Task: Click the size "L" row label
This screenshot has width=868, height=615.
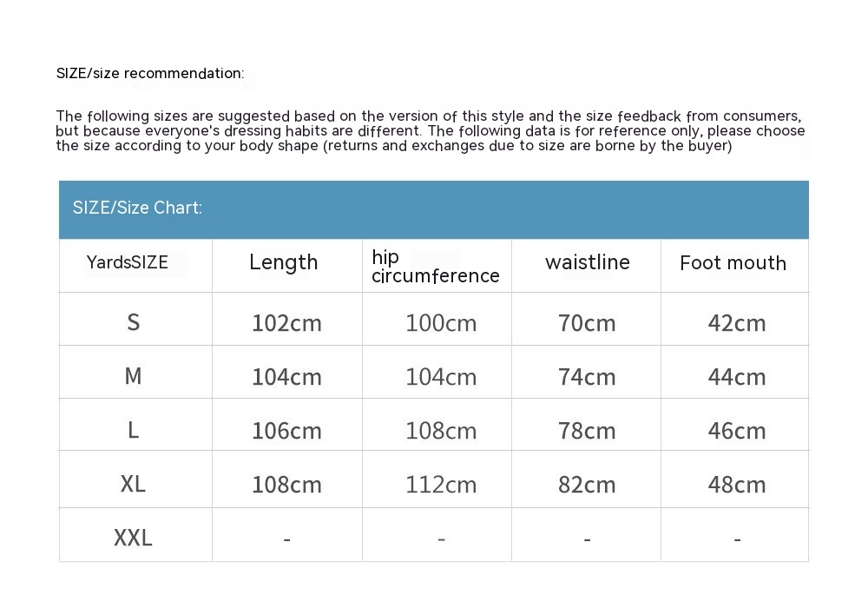Action: 133,430
